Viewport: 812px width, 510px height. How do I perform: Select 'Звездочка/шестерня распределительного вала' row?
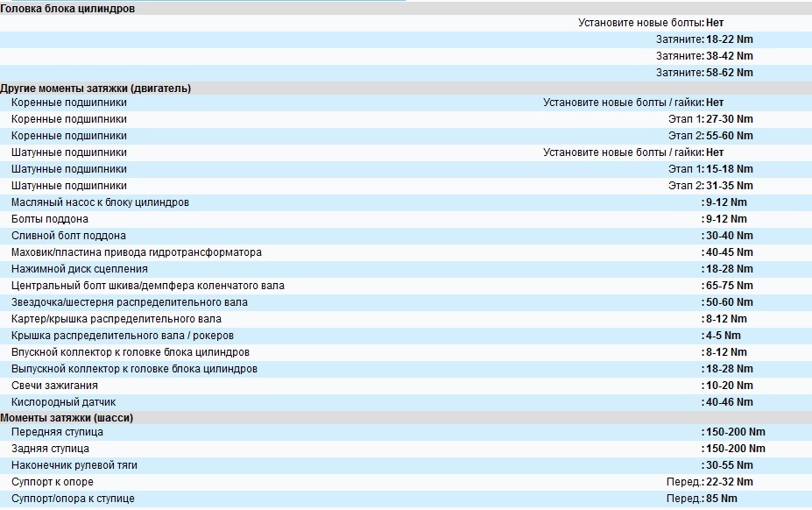coord(406,301)
